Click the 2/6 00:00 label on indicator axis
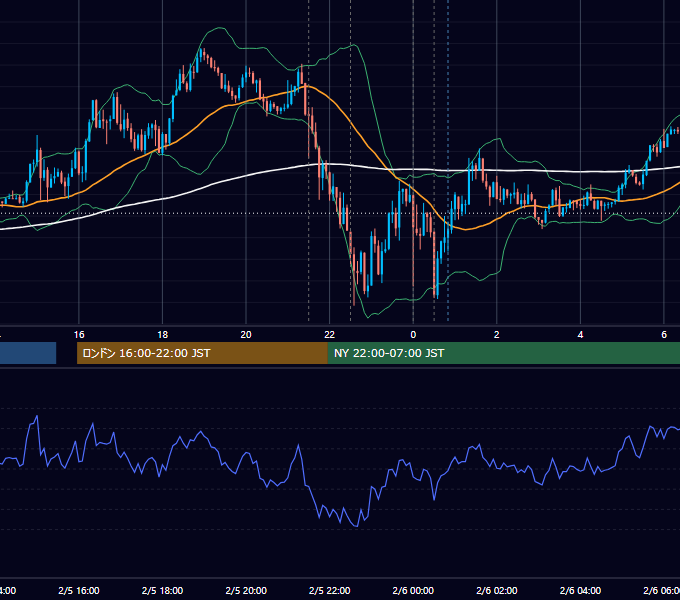The height and width of the screenshot is (600, 680). (x=413, y=591)
